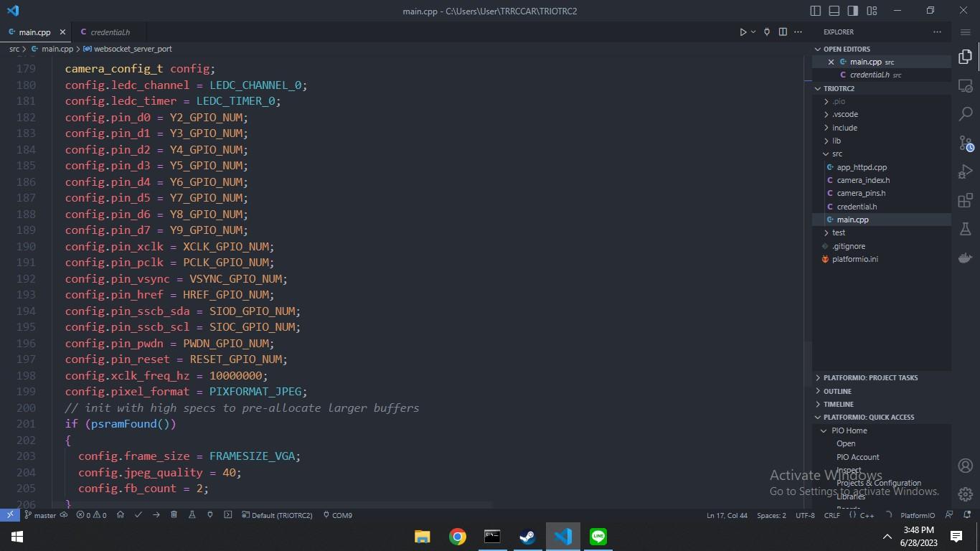This screenshot has width=980, height=551.
Task: Open .gitignore in the file tree
Action: pyautogui.click(x=882, y=246)
